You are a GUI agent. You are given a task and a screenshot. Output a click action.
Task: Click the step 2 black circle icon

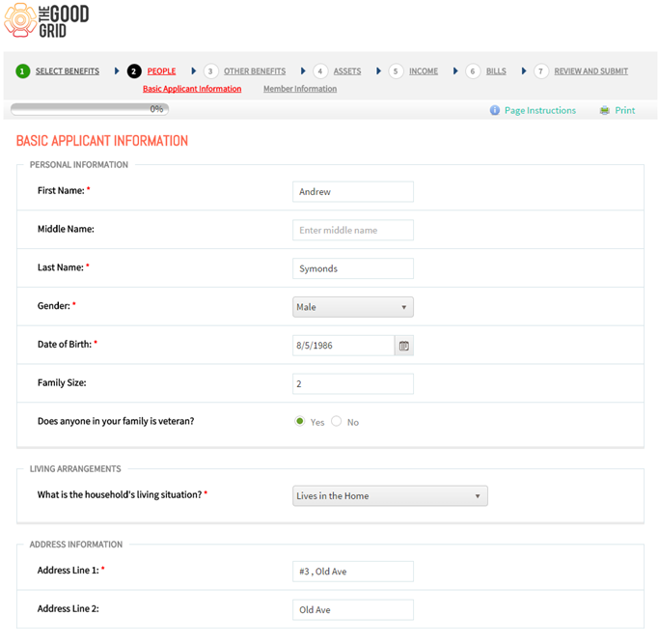click(x=134, y=71)
